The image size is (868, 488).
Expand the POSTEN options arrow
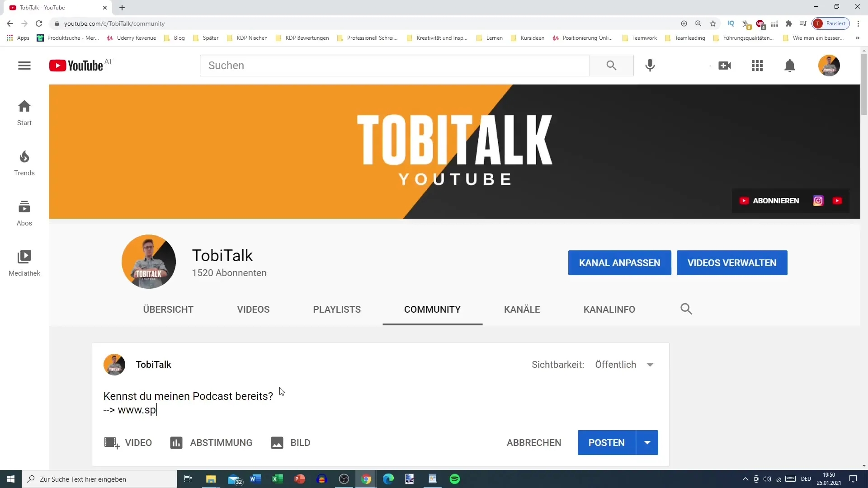tap(647, 443)
